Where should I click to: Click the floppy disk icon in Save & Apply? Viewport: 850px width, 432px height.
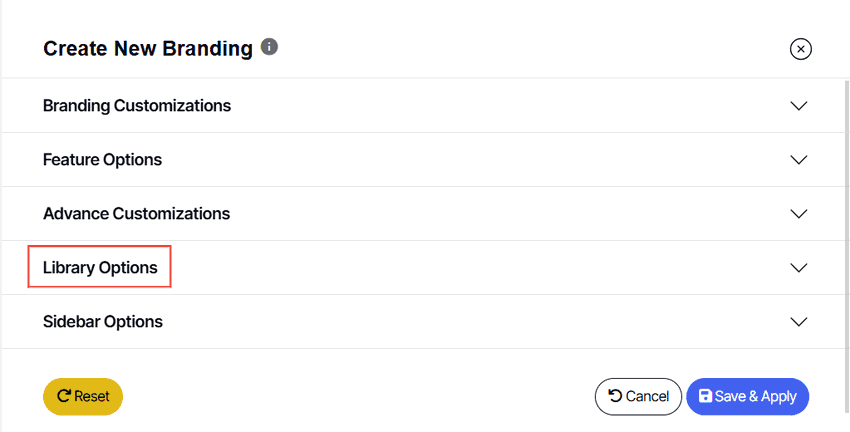click(x=705, y=396)
